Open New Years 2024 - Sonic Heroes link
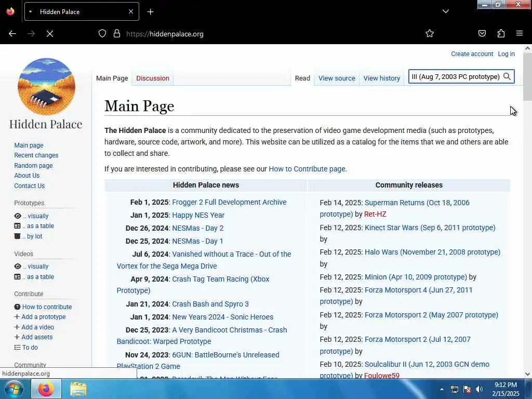This screenshot has height=399, width=532. (x=222, y=317)
